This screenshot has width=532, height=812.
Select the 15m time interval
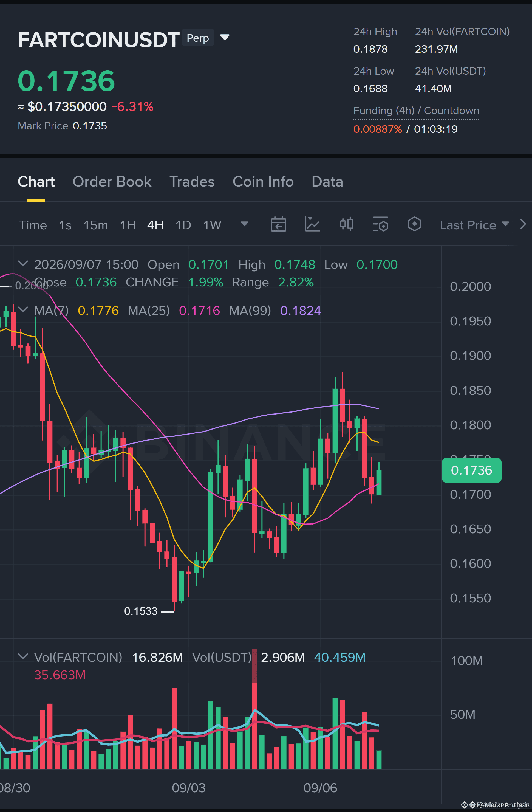point(95,225)
